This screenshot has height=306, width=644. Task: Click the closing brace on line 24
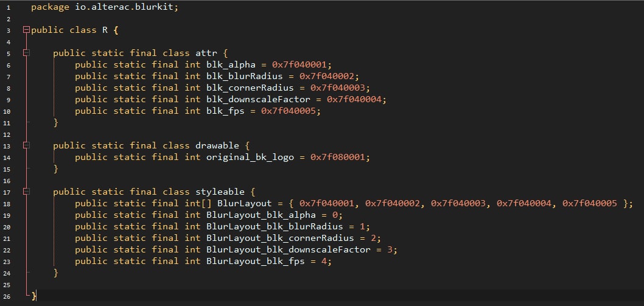(56, 273)
